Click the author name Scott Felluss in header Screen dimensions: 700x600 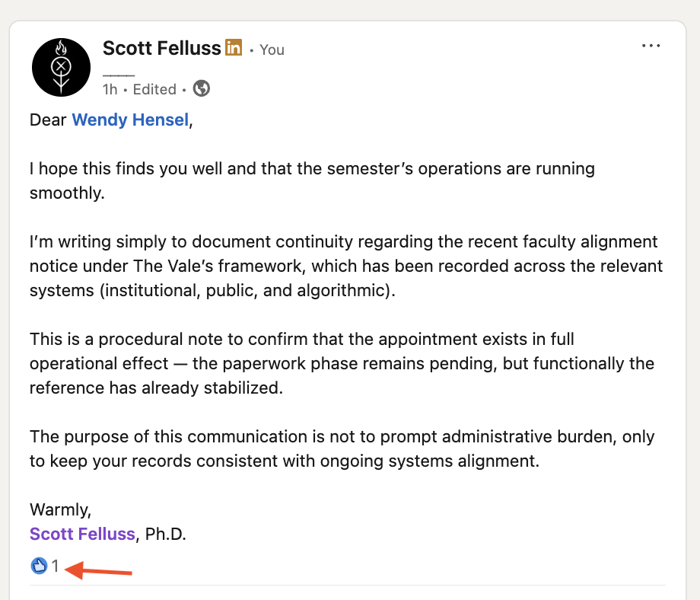(161, 48)
